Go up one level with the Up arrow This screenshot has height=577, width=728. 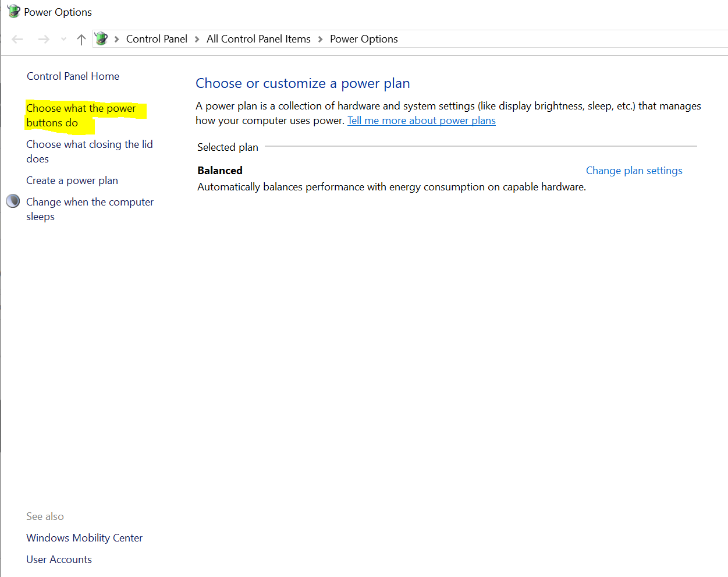tap(81, 39)
